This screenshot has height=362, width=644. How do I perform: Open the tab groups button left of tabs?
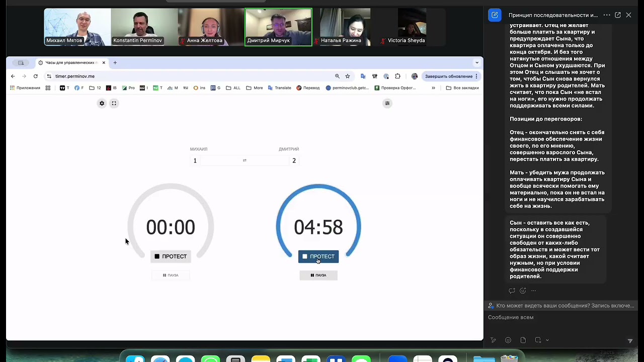point(21,63)
